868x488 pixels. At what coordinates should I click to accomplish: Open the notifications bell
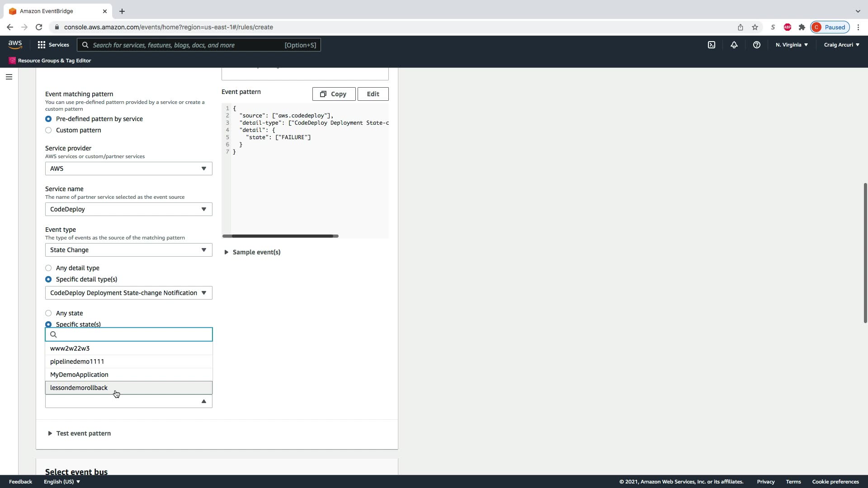pos(734,45)
